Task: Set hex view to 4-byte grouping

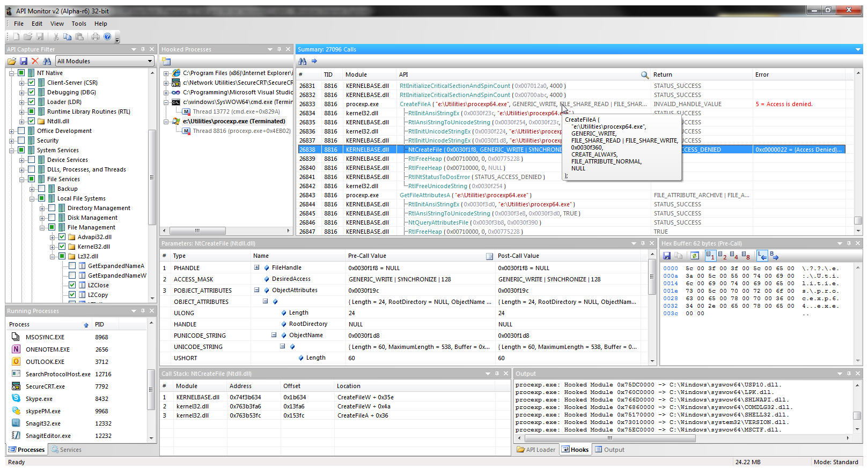Action: tap(733, 256)
